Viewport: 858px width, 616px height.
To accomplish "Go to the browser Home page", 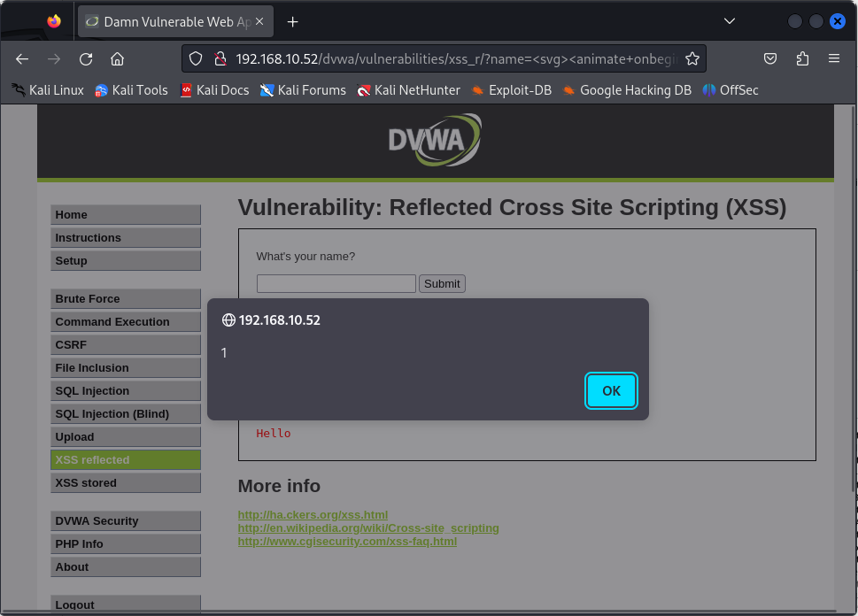I will [117, 59].
